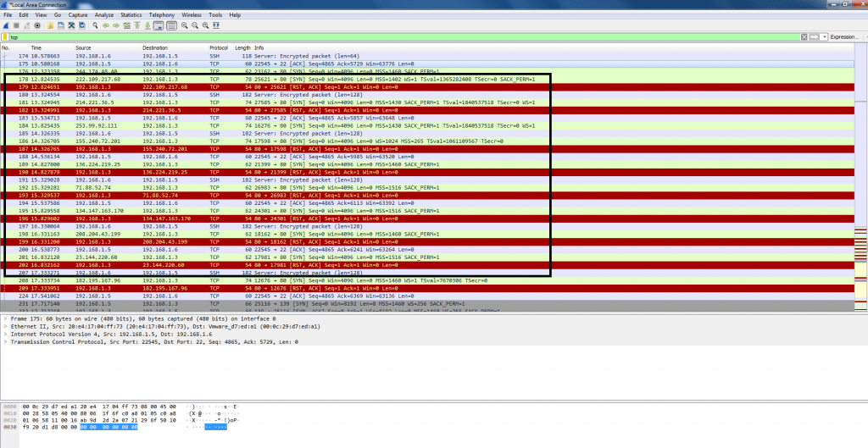
Task: Open the Telephony menu
Action: 162,15
